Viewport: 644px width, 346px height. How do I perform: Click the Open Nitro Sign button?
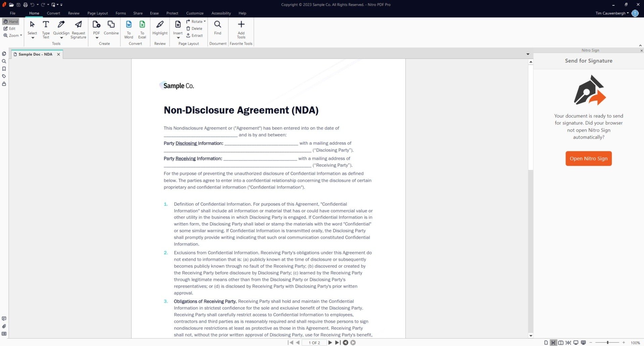tap(588, 158)
